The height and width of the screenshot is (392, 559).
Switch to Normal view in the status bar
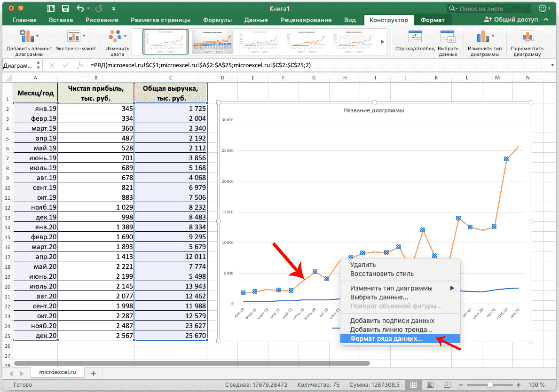[x=413, y=384]
